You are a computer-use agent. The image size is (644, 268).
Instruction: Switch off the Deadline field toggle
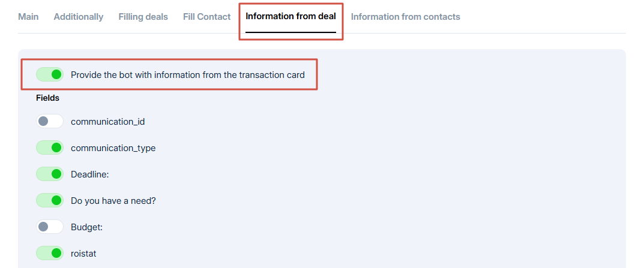(50, 174)
